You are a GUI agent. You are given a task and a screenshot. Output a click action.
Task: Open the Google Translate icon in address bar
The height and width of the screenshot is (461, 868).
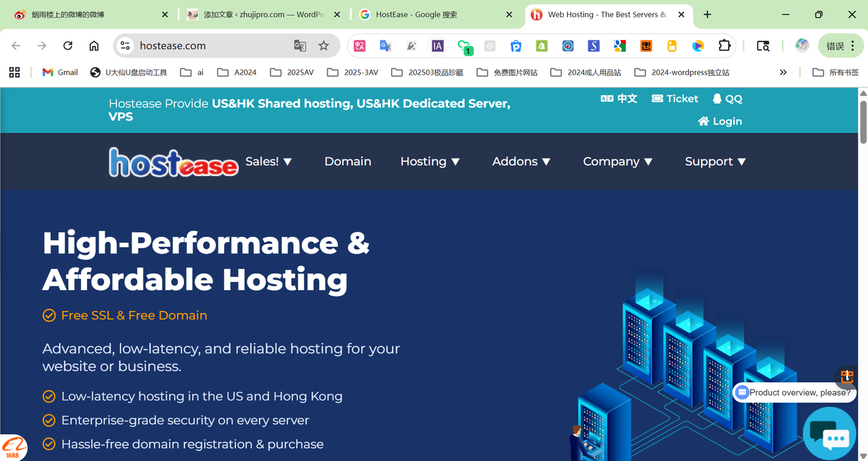(x=300, y=46)
